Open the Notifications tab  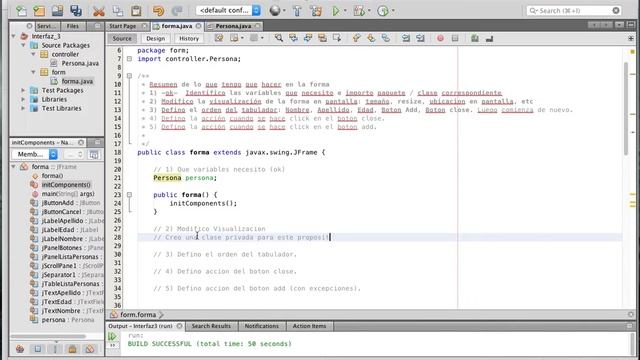click(x=262, y=326)
